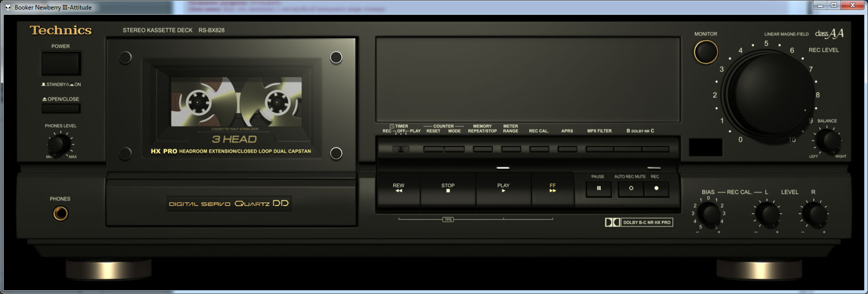This screenshot has width=868, height=294.
Task: Toggle the TIMER rec/off/play switch
Action: point(401,149)
